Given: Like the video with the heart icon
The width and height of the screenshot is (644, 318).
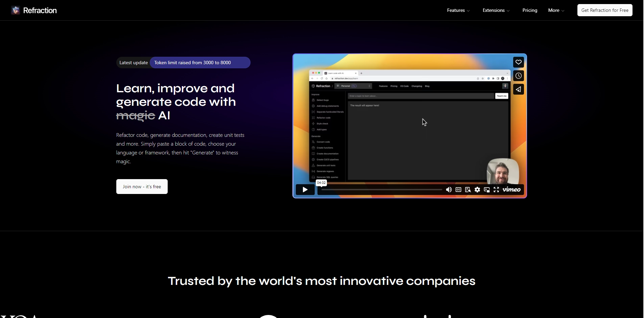Looking at the screenshot, I should coord(519,62).
